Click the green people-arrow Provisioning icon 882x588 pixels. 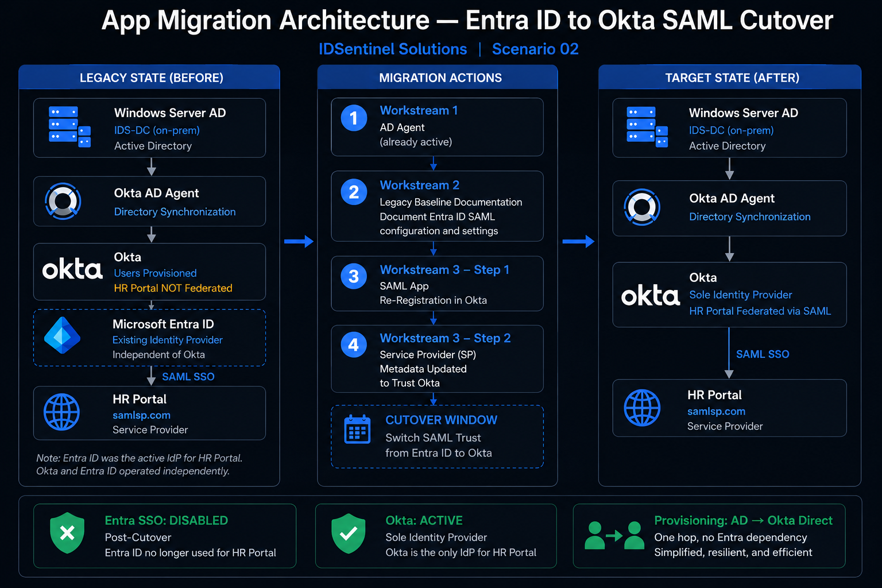614,535
